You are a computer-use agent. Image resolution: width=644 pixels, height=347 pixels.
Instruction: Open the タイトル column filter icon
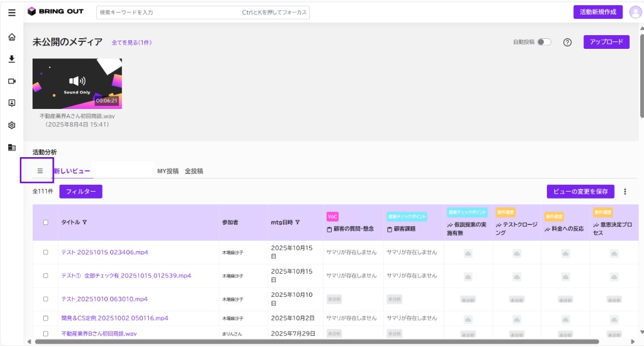84,222
